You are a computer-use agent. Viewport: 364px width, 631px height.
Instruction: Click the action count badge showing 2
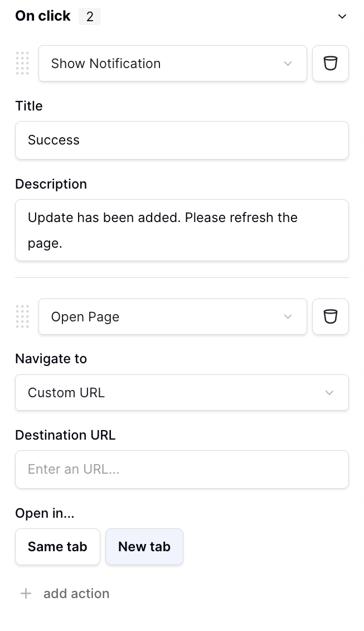click(x=90, y=17)
